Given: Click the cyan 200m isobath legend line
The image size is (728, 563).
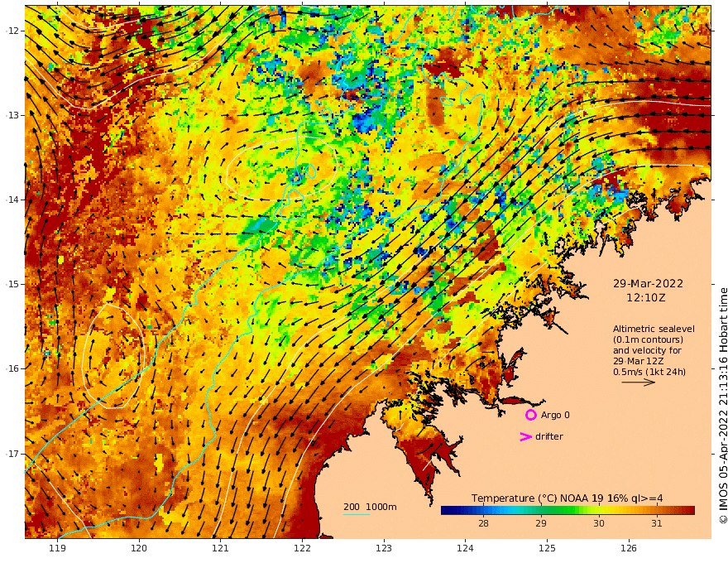Looking at the screenshot, I should [x=356, y=515].
